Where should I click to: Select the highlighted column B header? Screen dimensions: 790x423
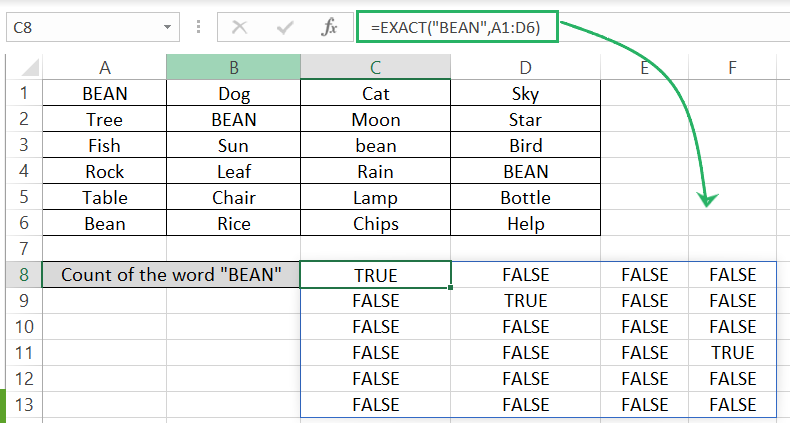233,67
